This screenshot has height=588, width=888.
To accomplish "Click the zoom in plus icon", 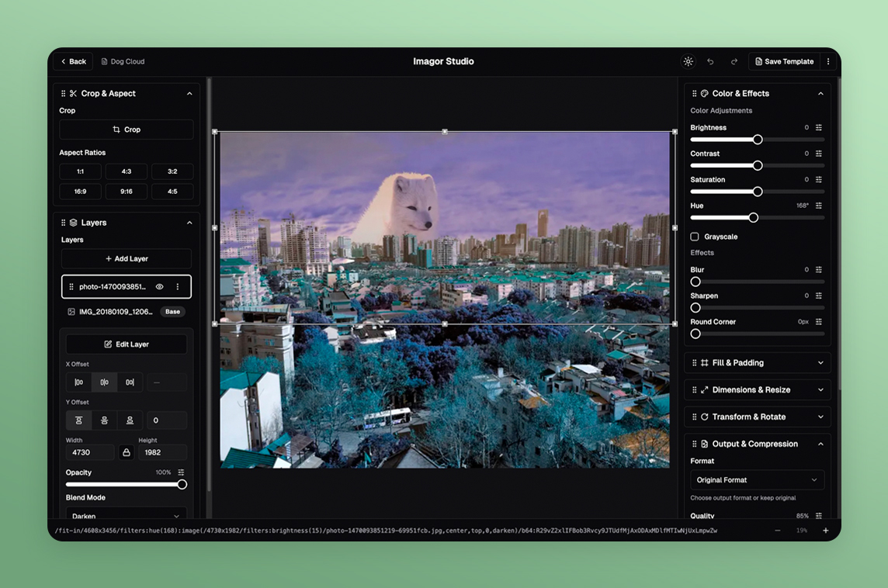I will [825, 531].
